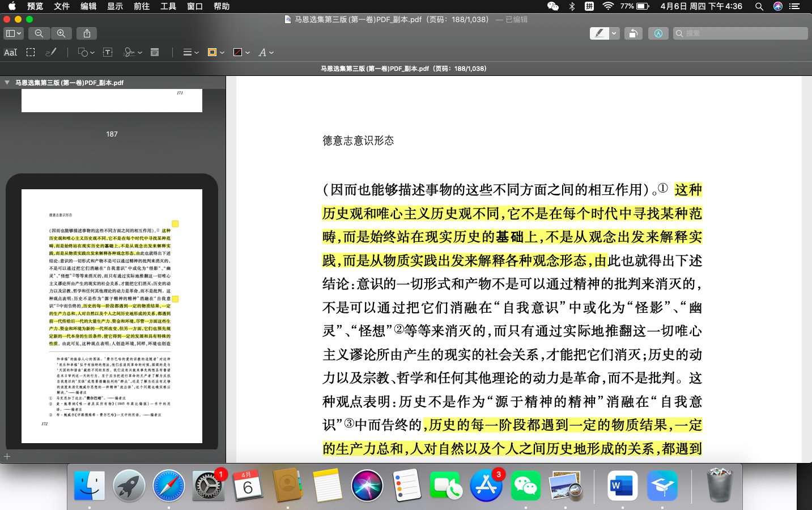The width and height of the screenshot is (812, 510).
Task: Add a note annotation
Action: pyautogui.click(x=155, y=52)
